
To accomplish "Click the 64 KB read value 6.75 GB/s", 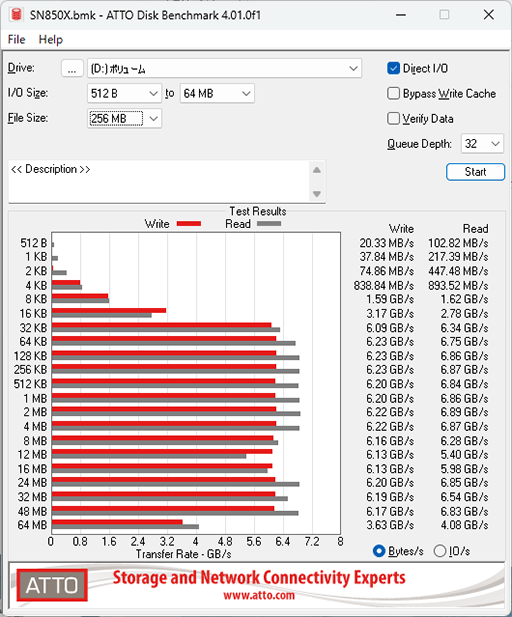I will tap(465, 342).
